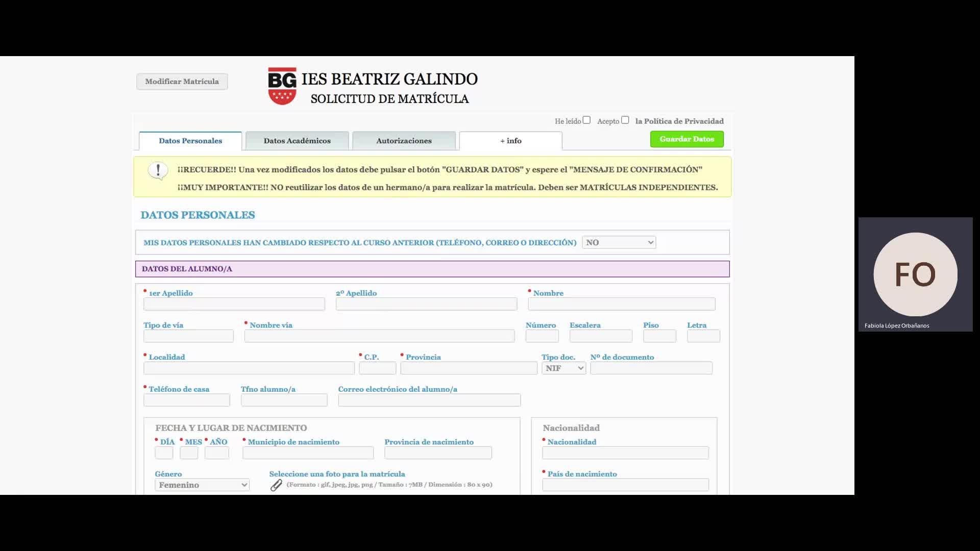Focus the Nombre input field
The height and width of the screenshot is (551, 980).
(x=621, y=305)
